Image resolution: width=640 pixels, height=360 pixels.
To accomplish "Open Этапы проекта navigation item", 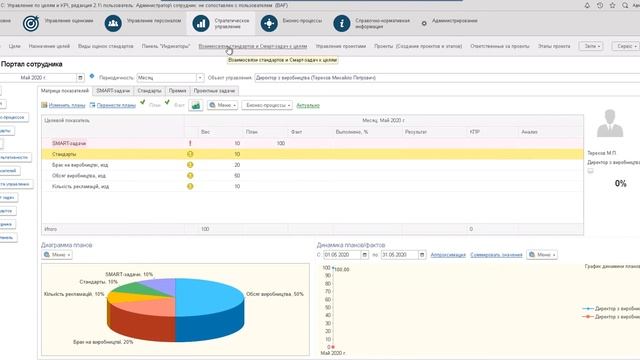I will point(554,46).
